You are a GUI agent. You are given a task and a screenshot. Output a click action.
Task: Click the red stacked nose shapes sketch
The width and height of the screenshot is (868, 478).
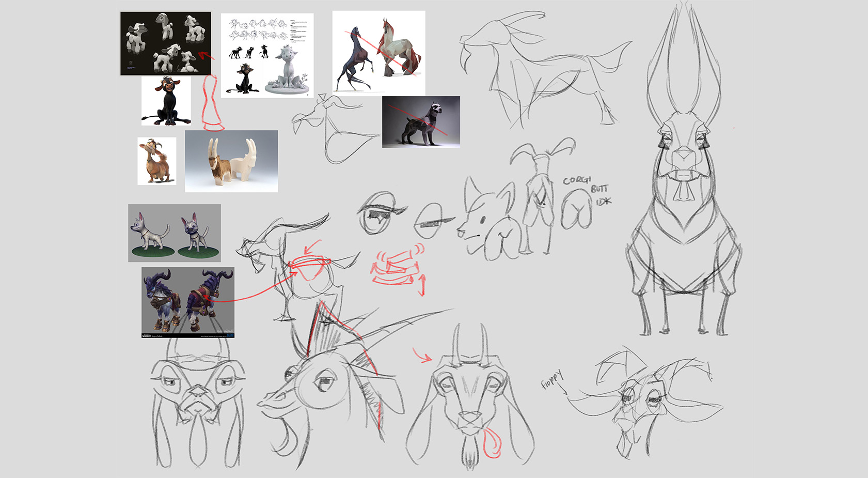click(395, 268)
